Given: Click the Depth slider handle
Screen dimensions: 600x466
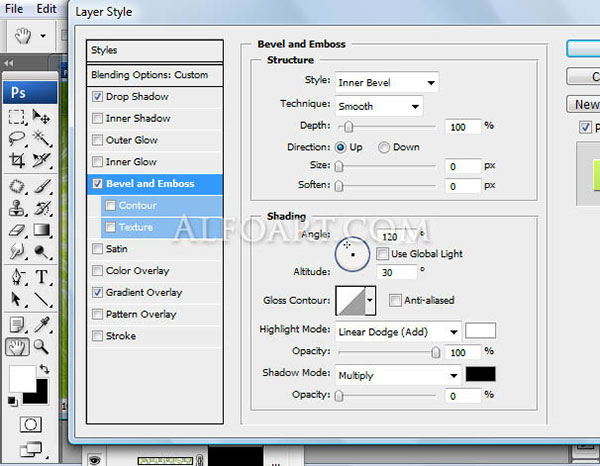Looking at the screenshot, I should (x=348, y=127).
